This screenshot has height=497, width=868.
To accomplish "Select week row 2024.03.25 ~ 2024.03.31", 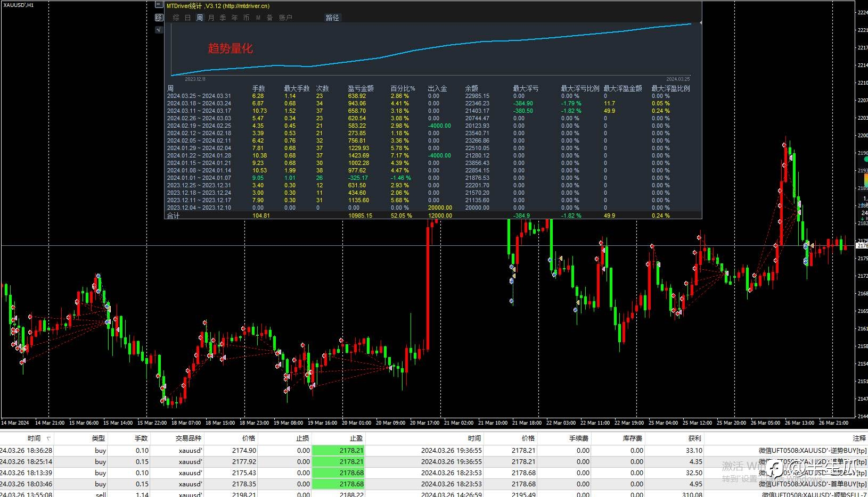I will pyautogui.click(x=433, y=96).
